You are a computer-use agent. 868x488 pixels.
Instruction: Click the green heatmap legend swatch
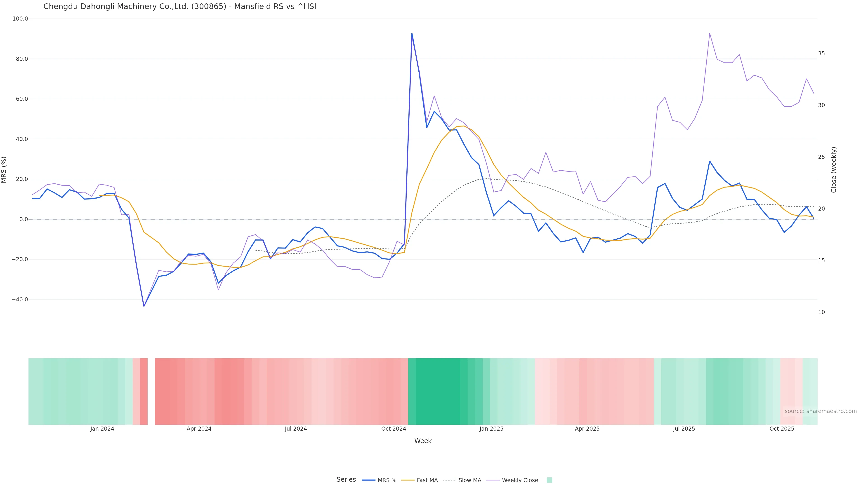[x=549, y=480]
